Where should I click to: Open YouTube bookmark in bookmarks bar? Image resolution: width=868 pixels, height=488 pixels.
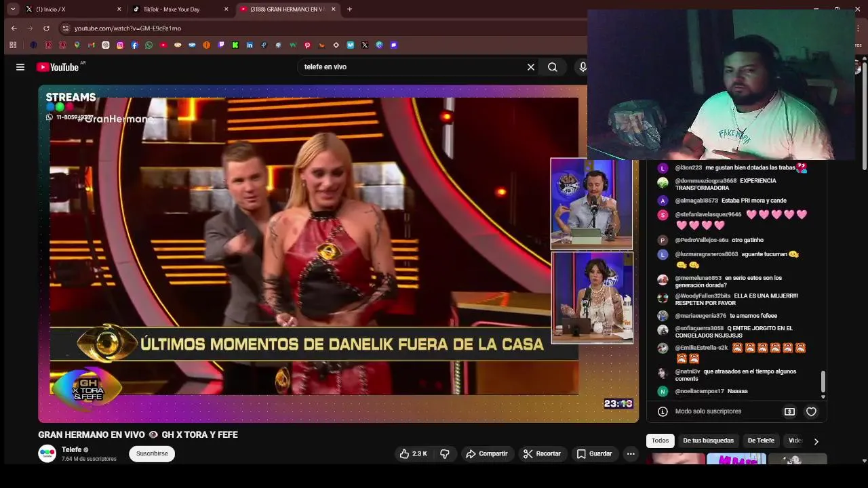163,45
